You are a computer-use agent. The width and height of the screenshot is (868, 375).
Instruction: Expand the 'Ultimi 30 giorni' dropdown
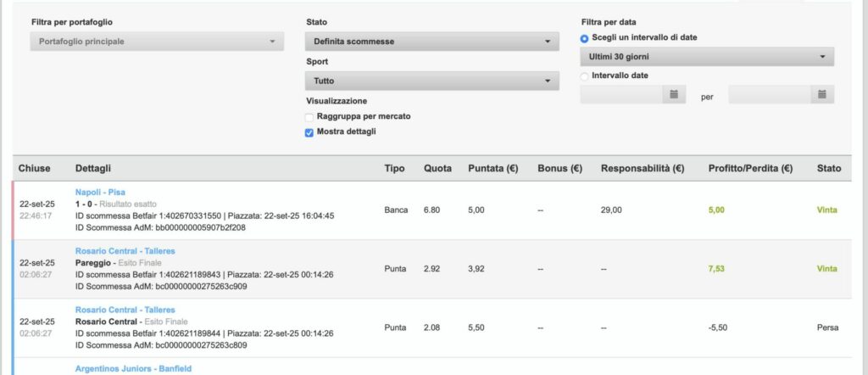click(x=707, y=57)
